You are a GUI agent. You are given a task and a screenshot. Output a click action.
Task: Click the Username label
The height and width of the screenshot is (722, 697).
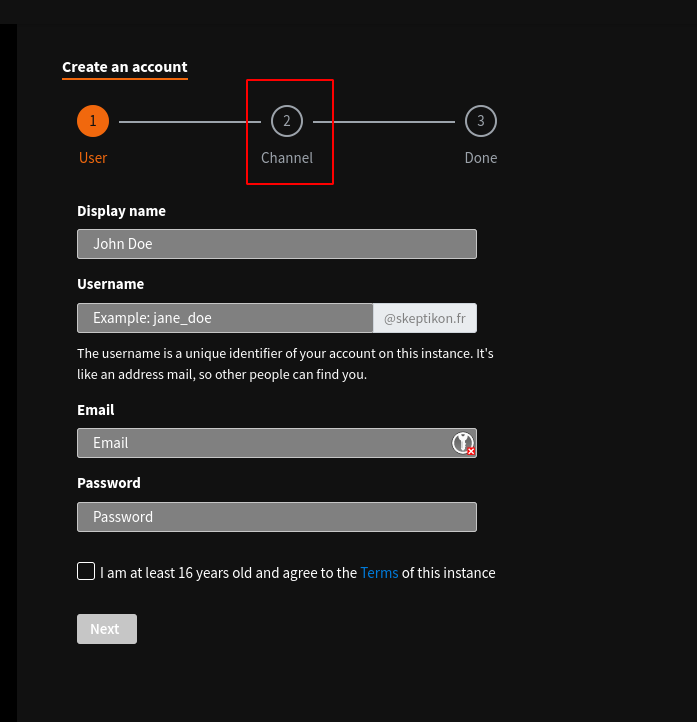(110, 284)
